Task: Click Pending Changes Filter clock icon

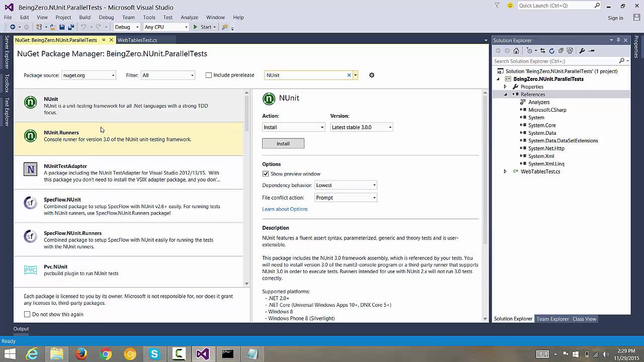Action: [529, 51]
